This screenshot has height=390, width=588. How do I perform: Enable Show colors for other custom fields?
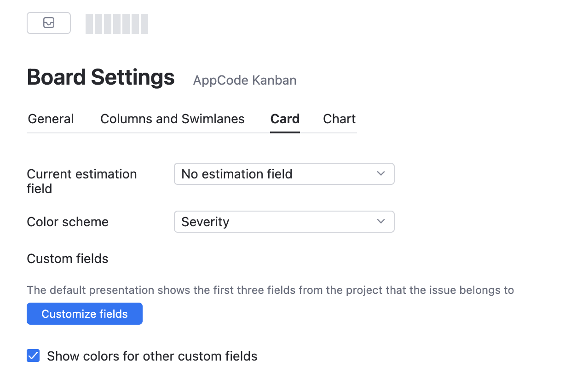(33, 356)
